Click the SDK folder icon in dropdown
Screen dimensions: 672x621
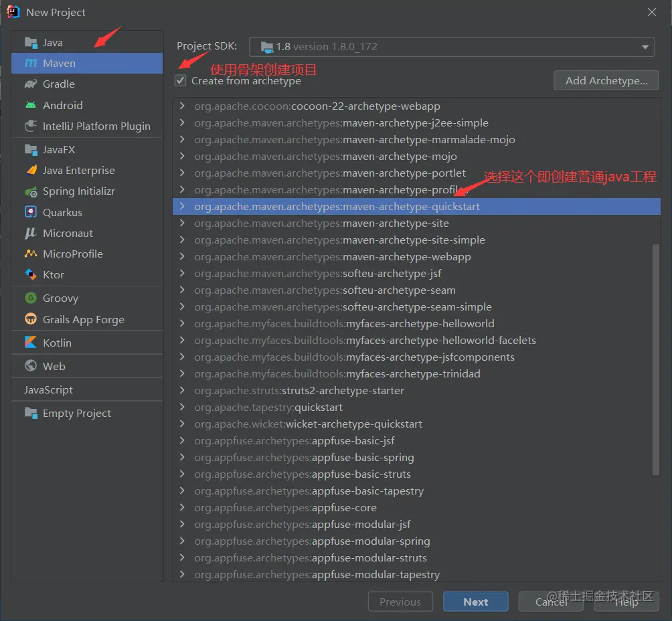click(267, 47)
